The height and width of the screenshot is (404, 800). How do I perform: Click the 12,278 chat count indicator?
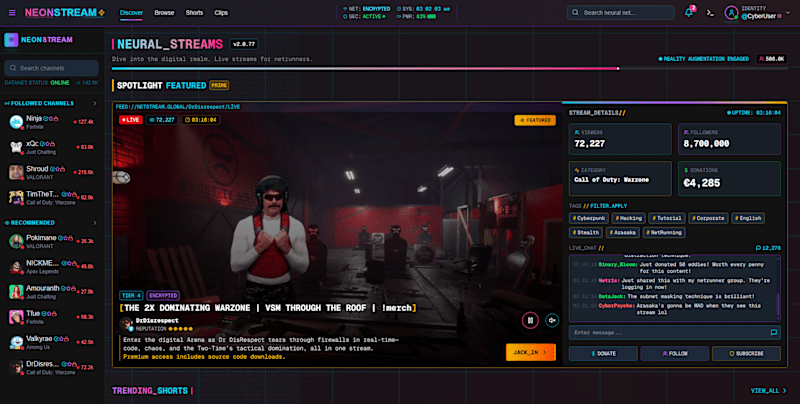coord(768,248)
